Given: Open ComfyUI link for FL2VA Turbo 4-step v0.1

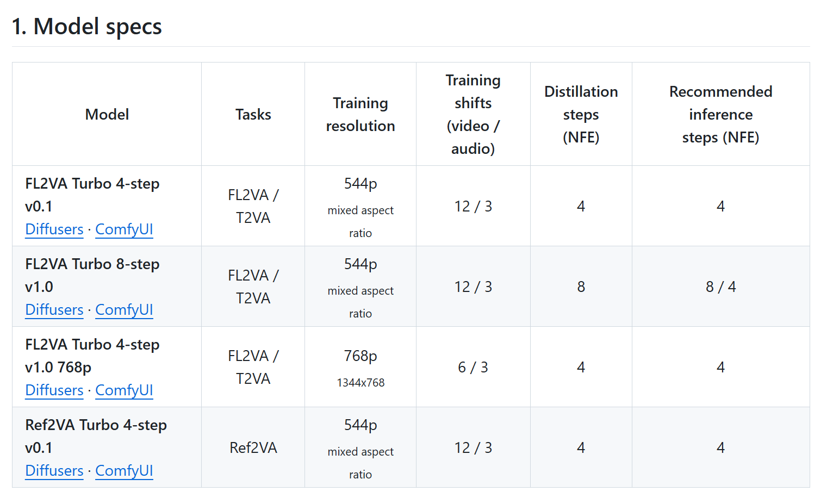Looking at the screenshot, I should pyautogui.click(x=124, y=229).
